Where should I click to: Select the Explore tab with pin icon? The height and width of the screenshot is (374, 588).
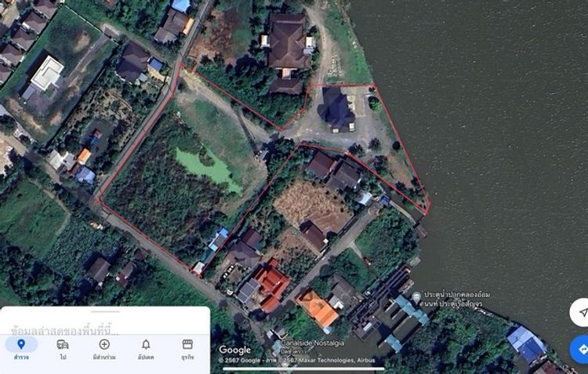pyautogui.click(x=21, y=348)
